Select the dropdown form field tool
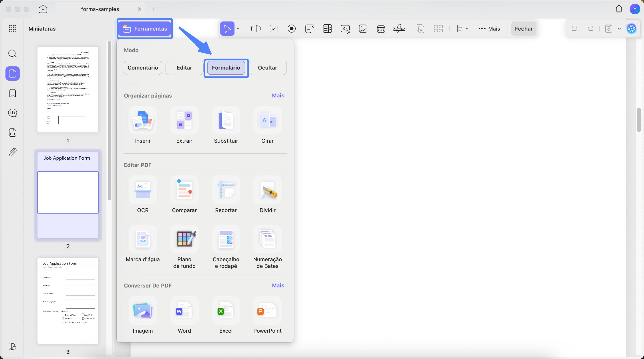Screen dimensions: 644x359 309,29
